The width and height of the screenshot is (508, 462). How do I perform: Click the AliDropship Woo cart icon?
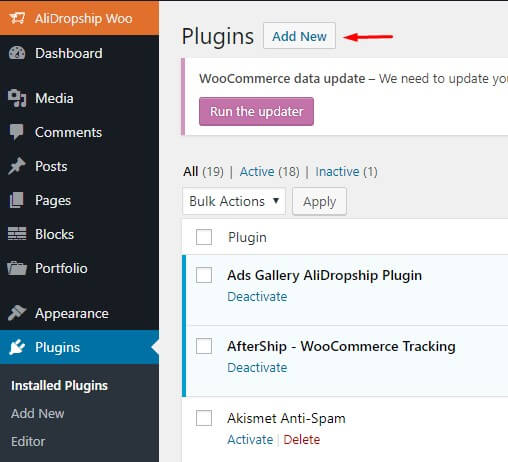coord(17,18)
